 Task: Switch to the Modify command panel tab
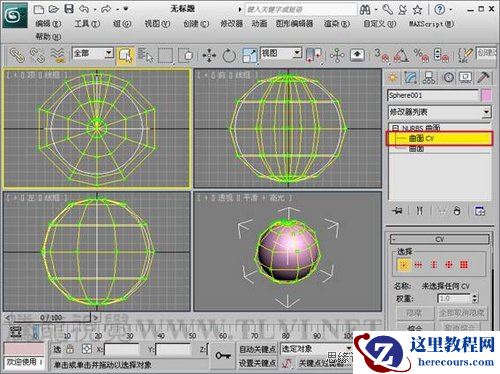point(411,78)
